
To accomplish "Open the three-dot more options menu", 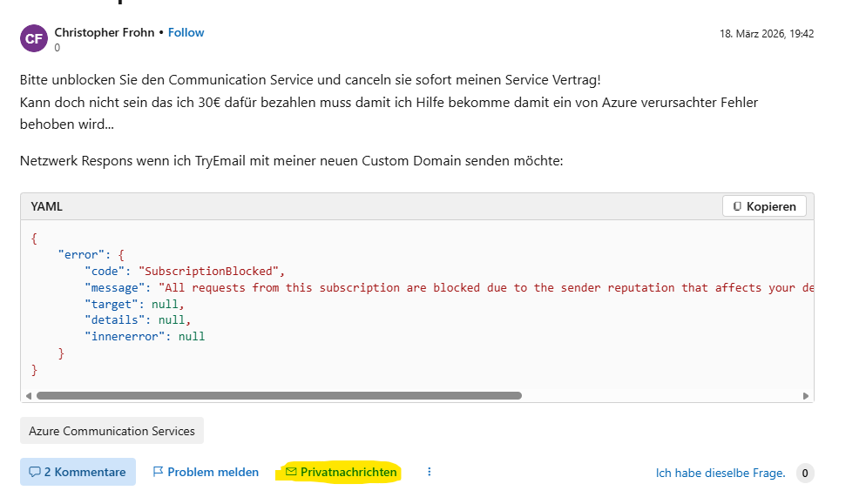I will pos(430,472).
